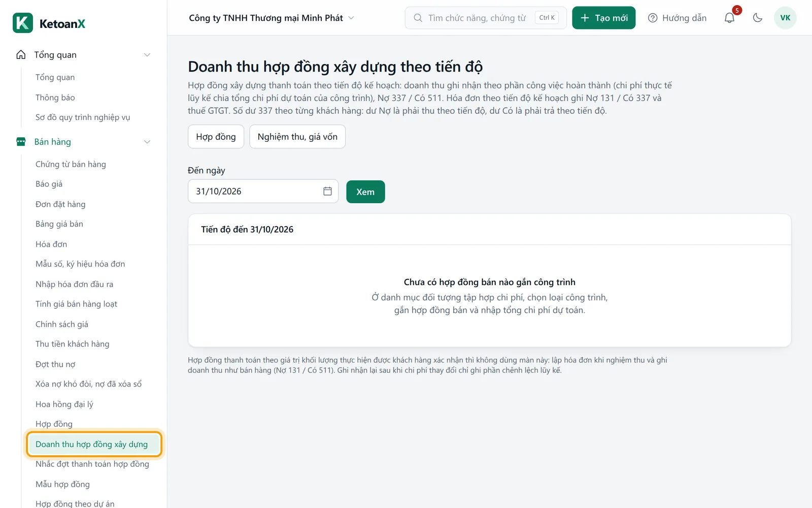Image resolution: width=812 pixels, height=508 pixels.
Task: Open Hợp đồng sidebar item
Action: (54, 424)
